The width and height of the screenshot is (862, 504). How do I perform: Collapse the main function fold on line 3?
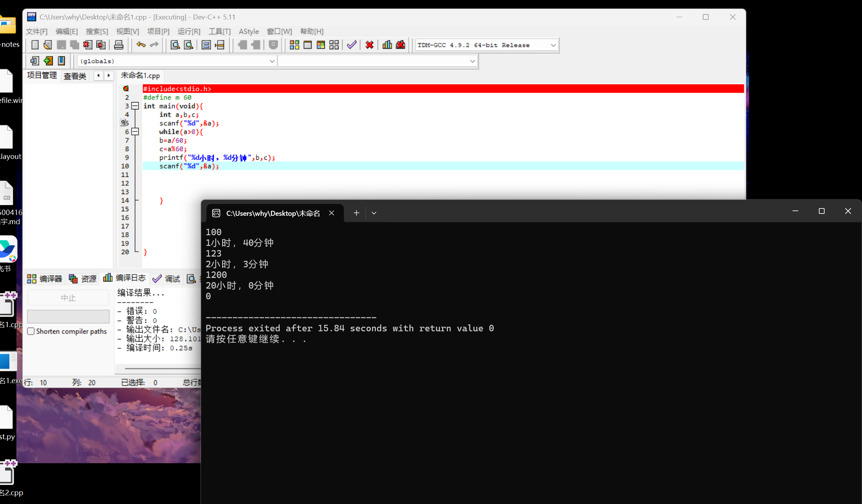click(x=135, y=106)
